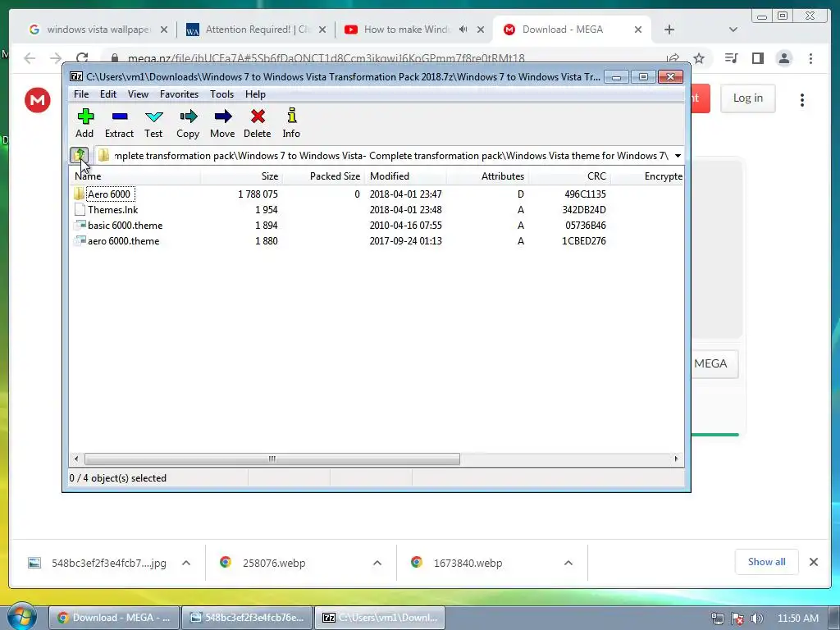
Task: Click the Move toolbar icon
Action: pos(223,116)
